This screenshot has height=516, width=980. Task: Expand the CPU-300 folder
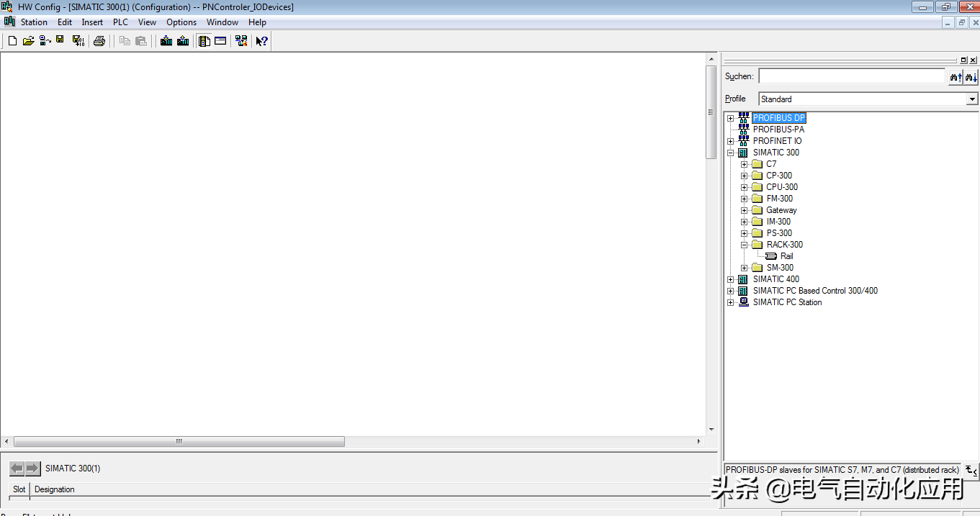point(745,187)
